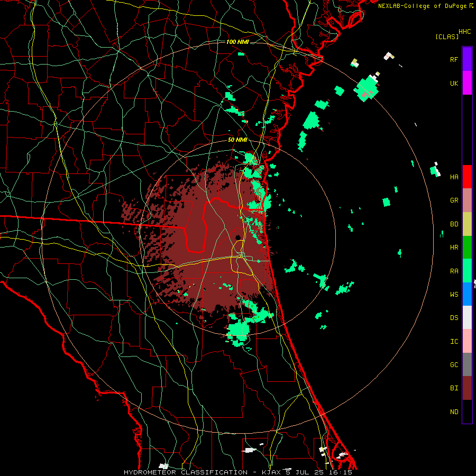This screenshot has width=476, height=476.
Task: Click the GC gray legend swatch
Action: (467, 364)
